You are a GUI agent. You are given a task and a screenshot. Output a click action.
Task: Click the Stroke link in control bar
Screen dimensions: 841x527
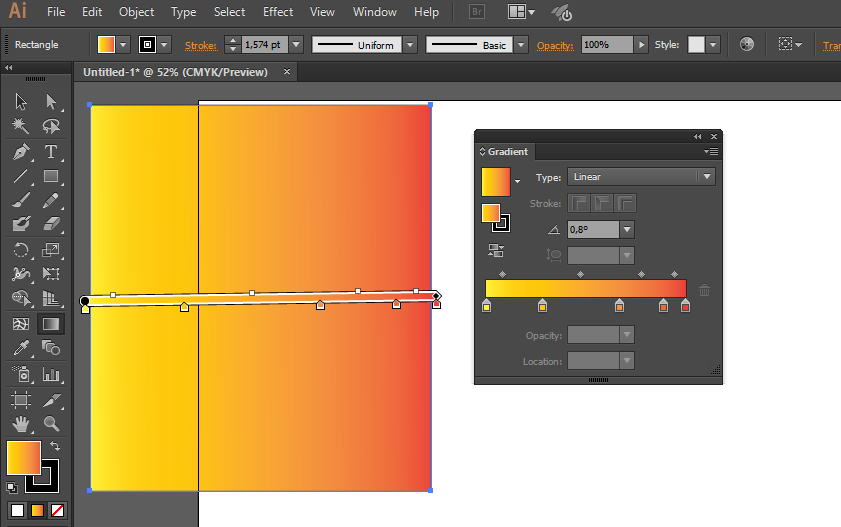201,46
